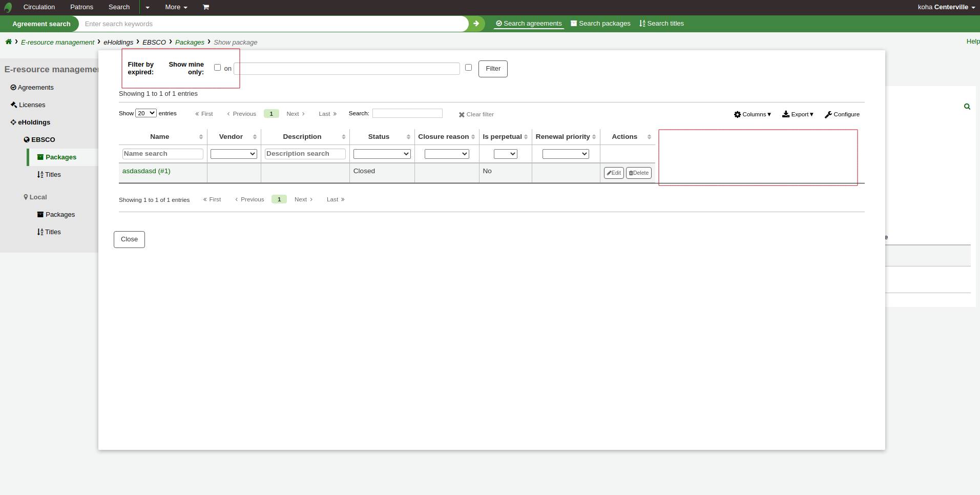Open the More menu in top bar

point(176,7)
